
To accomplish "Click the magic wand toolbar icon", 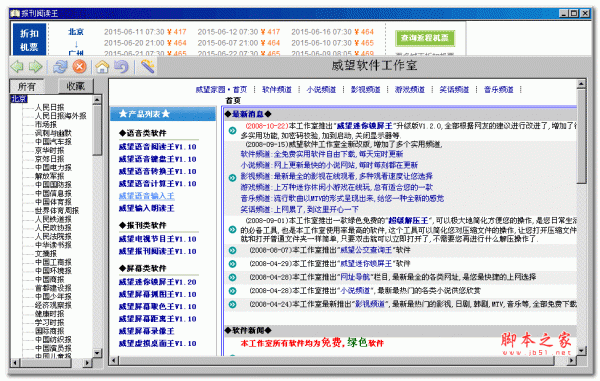I will coord(147,67).
